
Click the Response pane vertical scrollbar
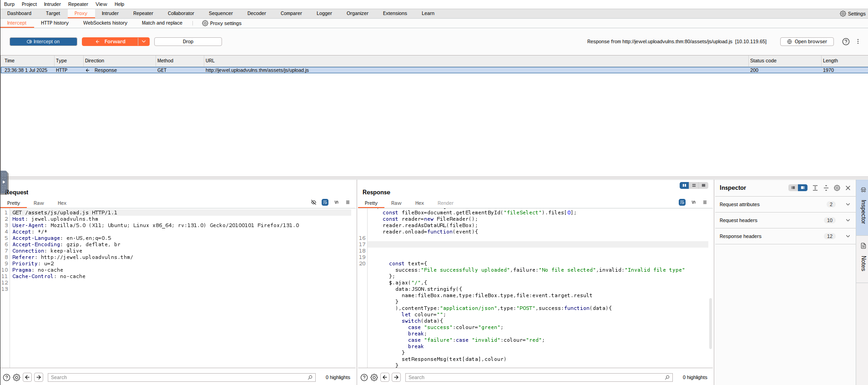711,323
